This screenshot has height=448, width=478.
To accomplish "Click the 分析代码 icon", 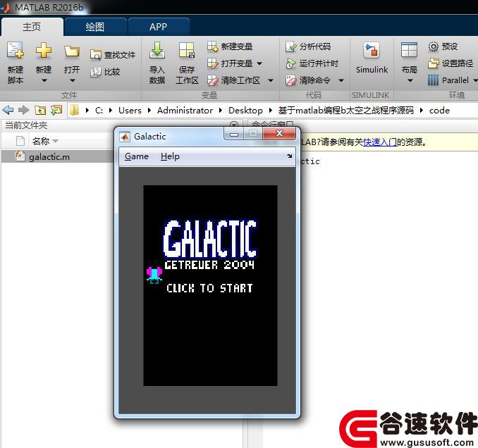I will [x=291, y=46].
